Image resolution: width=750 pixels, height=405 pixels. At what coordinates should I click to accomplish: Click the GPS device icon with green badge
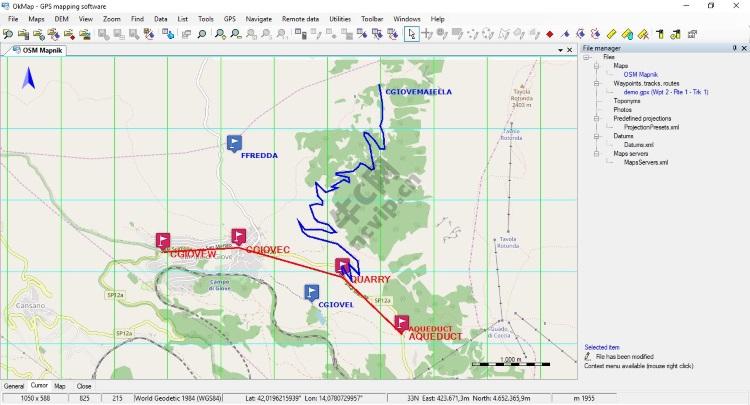(675, 34)
